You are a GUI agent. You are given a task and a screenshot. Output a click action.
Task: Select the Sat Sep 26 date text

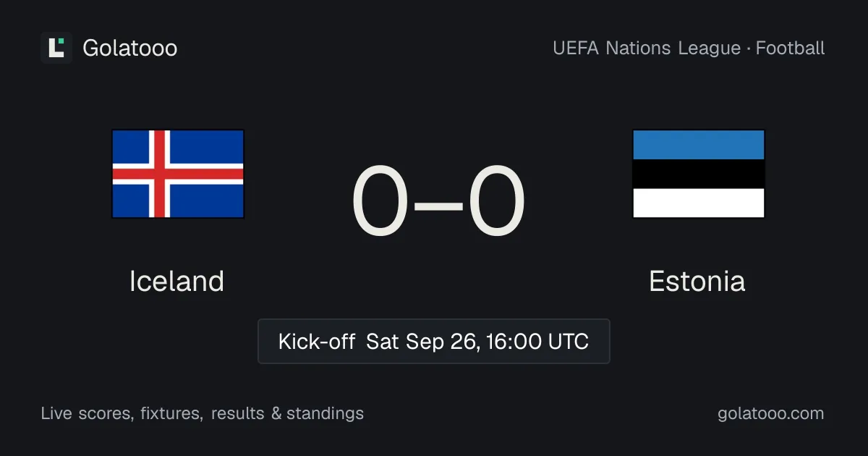coord(422,341)
